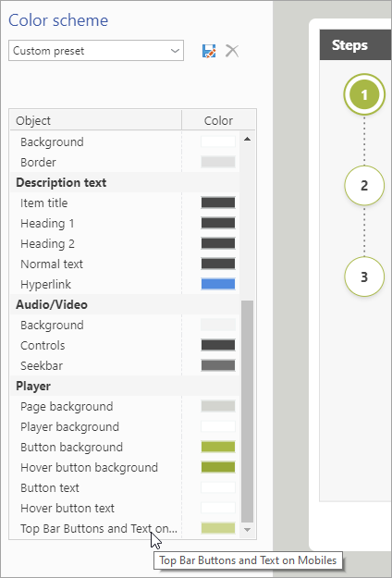Image resolution: width=392 pixels, height=578 pixels.
Task: Save the custom color preset
Action: click(209, 51)
